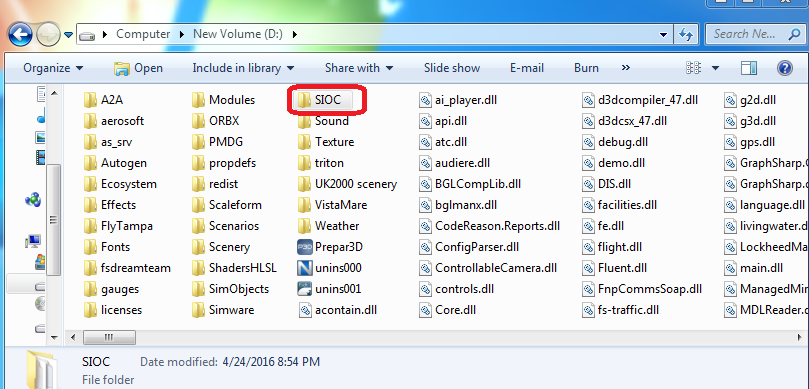Expand the Share with dropdown

[x=359, y=68]
